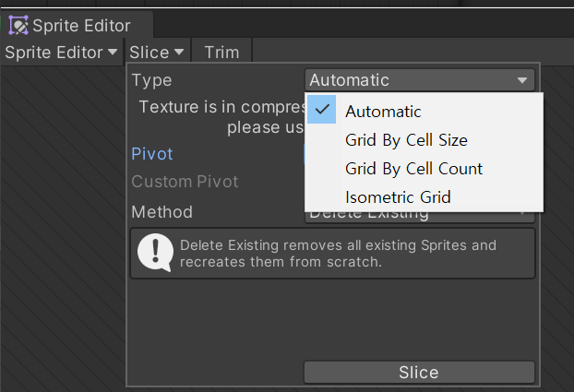The width and height of the screenshot is (574, 392).
Task: Click the Type label in the Slice panel
Action: (151, 80)
